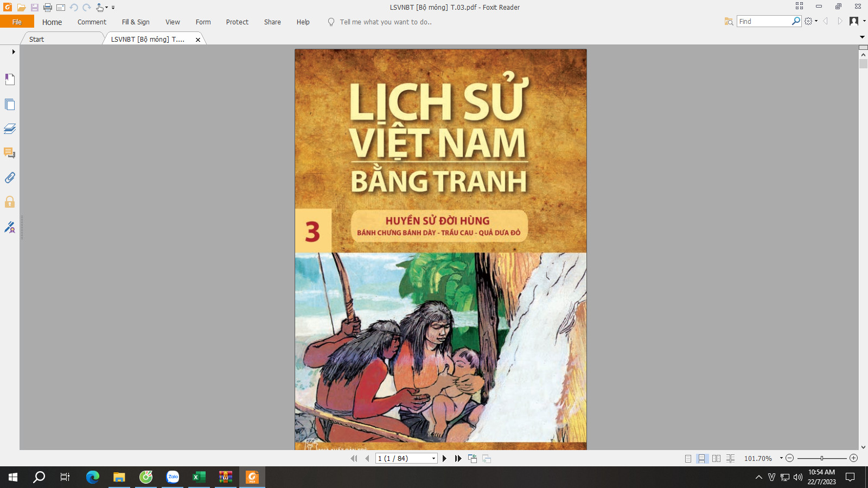Click into the Find search field
Viewport: 868px width, 488px height.
coord(764,21)
